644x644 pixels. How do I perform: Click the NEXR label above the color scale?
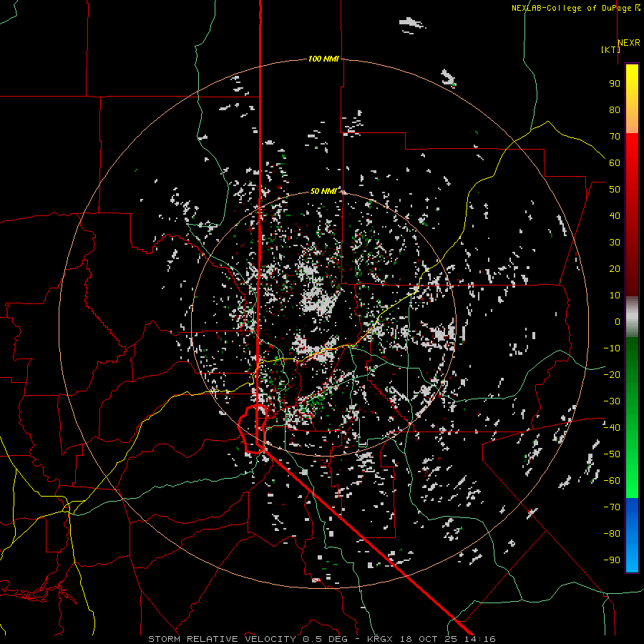pyautogui.click(x=629, y=43)
